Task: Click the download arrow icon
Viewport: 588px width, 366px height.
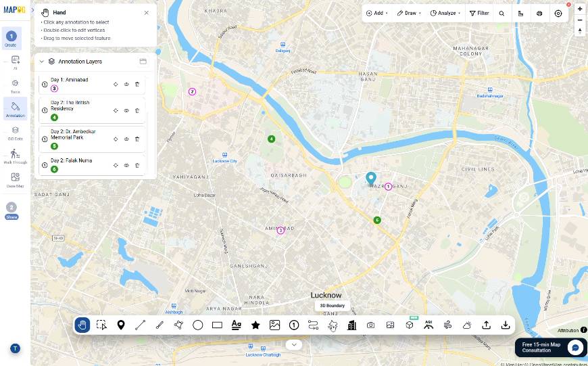Action: click(x=506, y=325)
